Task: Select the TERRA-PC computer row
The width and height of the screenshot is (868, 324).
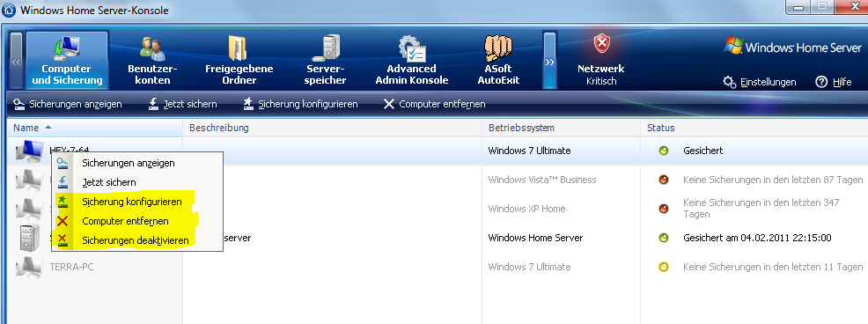Action: pos(438,267)
